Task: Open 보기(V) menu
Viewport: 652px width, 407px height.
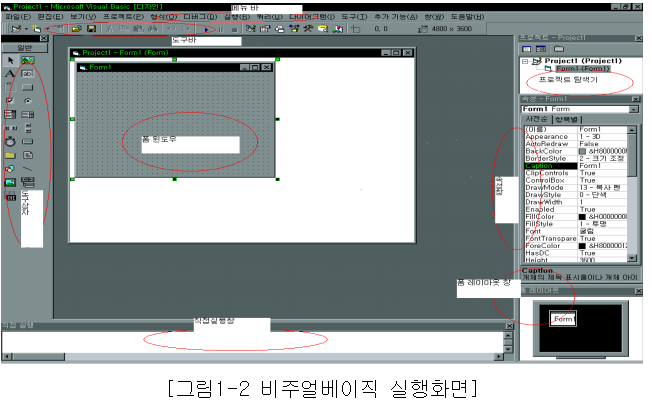Action: pyautogui.click(x=83, y=17)
